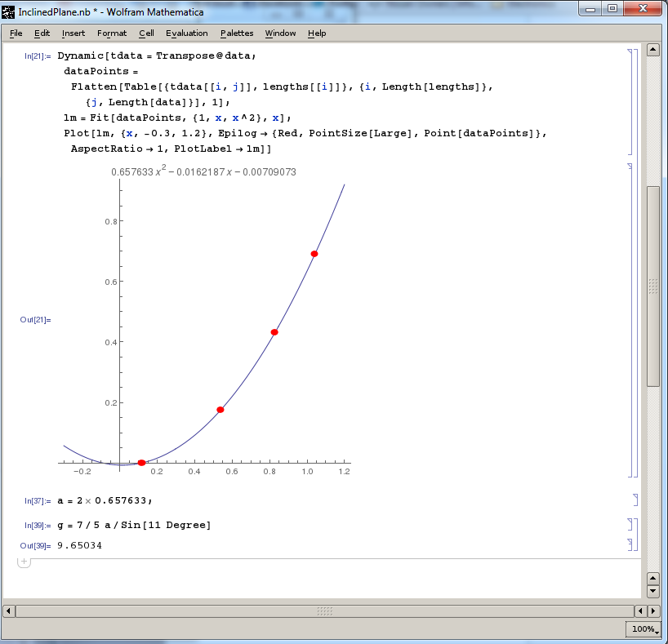This screenshot has width=668, height=644.
Task: Click the vertical scrollbar thumb
Action: pyautogui.click(x=652, y=286)
